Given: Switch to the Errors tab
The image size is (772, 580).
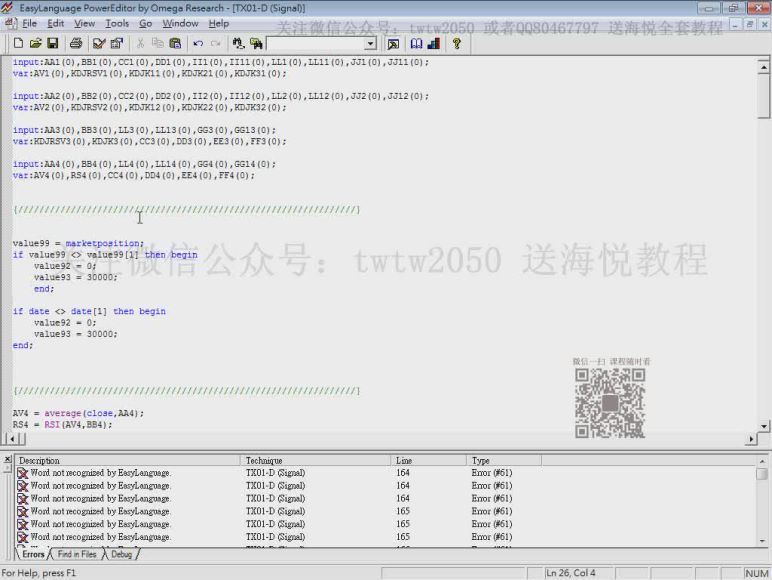Looking at the screenshot, I should pyautogui.click(x=33, y=554).
